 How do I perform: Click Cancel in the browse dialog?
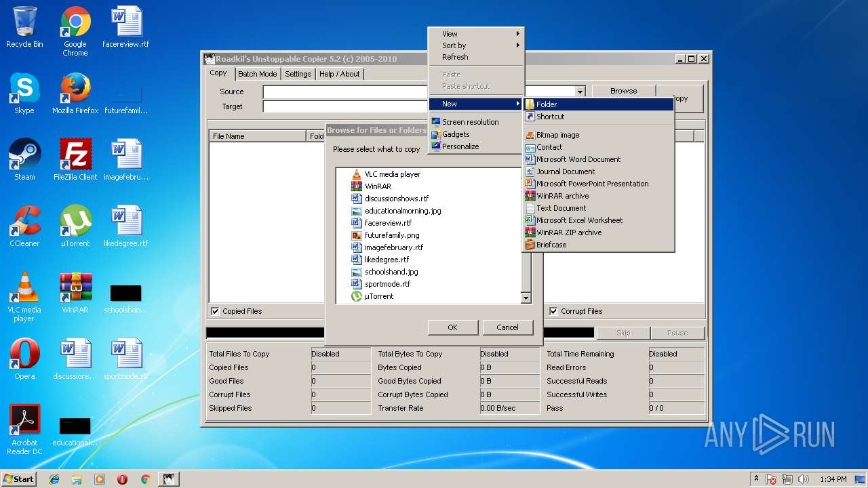[x=507, y=327]
